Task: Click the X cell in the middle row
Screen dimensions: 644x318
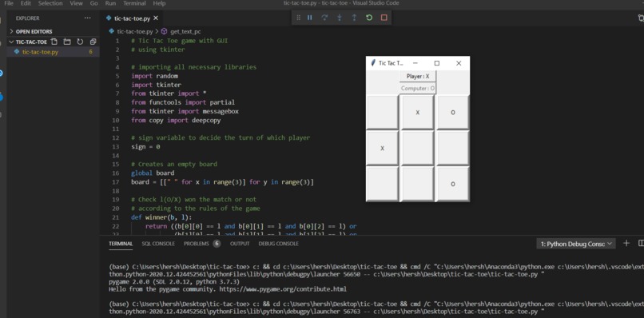Action: 383,148
